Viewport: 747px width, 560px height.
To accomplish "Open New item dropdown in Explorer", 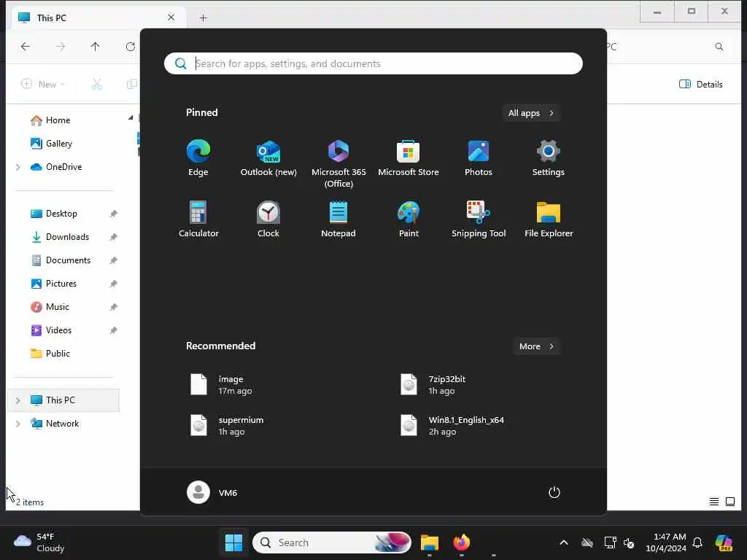I will (43, 85).
